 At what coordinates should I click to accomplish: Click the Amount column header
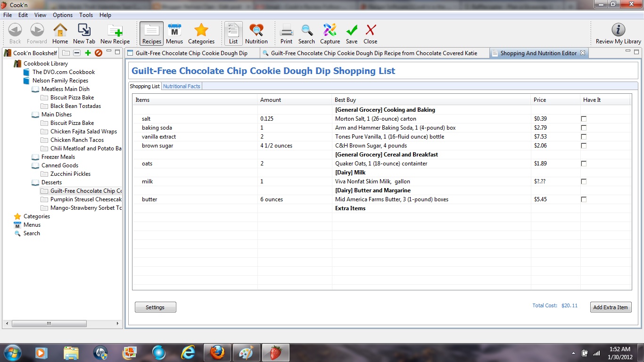295,100
